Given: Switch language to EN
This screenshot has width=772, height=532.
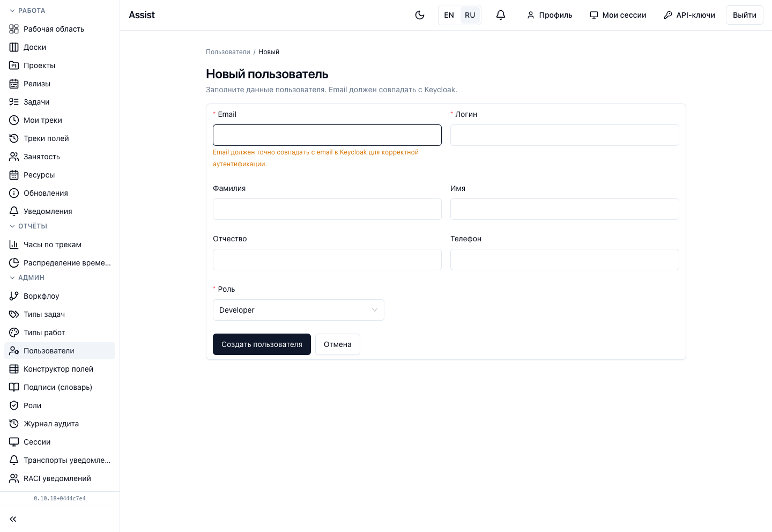Looking at the screenshot, I should (449, 15).
